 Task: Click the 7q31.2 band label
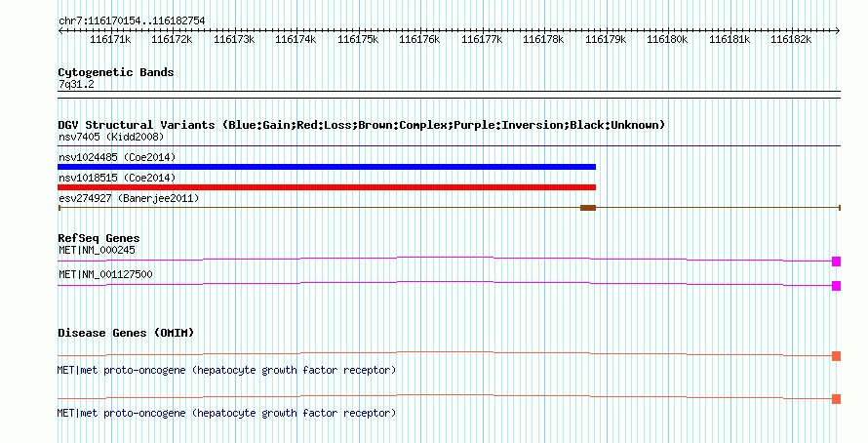point(76,84)
